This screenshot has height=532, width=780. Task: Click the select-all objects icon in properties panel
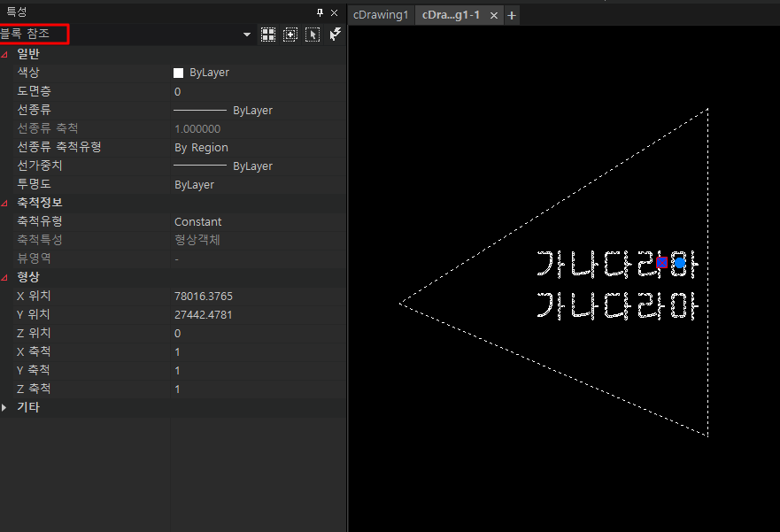point(268,35)
